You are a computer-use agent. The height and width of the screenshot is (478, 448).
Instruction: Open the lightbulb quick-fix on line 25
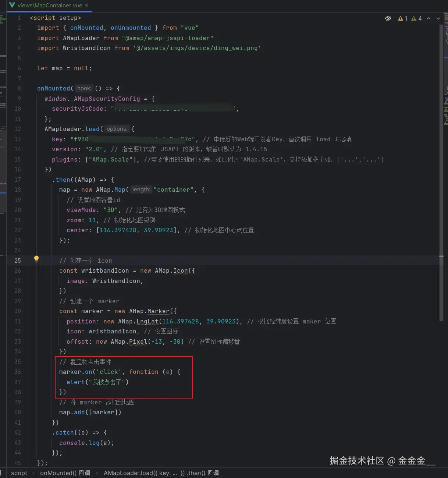coord(36,259)
